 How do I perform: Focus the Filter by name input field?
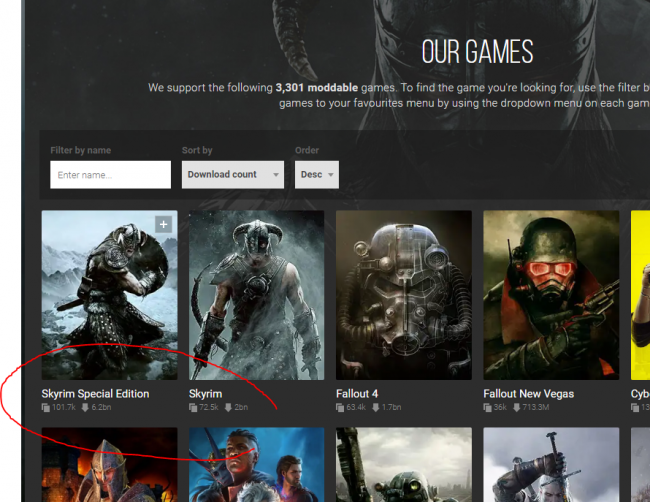(x=110, y=175)
